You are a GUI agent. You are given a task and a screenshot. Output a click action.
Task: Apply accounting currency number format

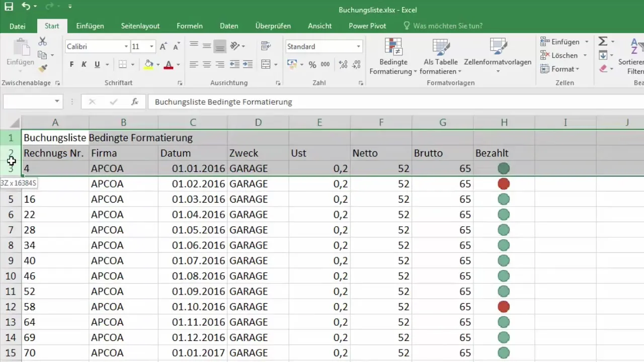(x=292, y=64)
